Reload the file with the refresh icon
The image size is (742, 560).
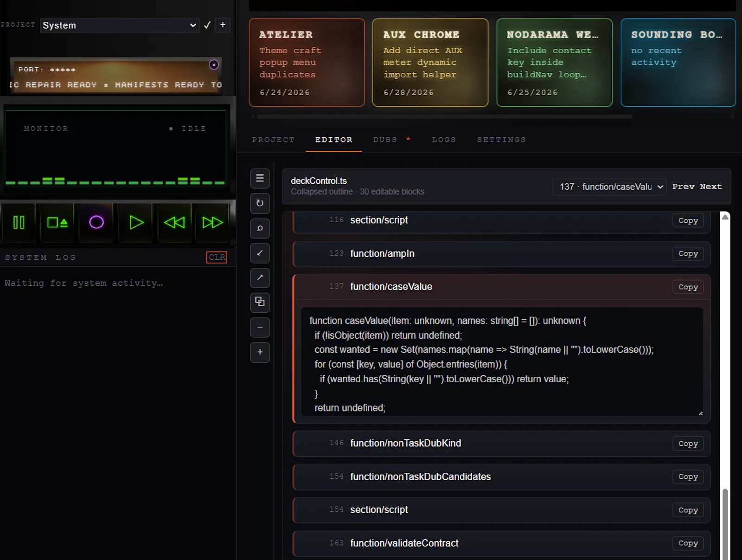260,203
